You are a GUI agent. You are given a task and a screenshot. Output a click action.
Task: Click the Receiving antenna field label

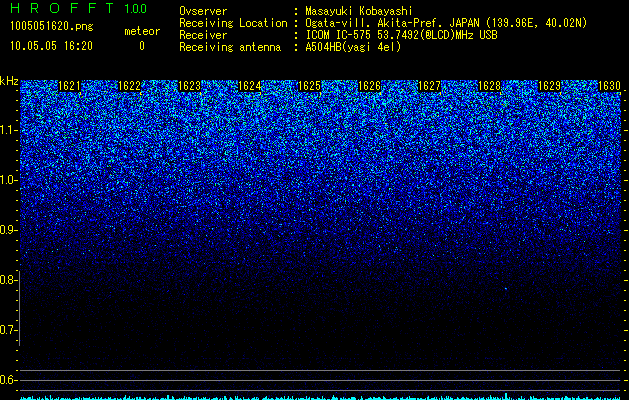click(230, 47)
